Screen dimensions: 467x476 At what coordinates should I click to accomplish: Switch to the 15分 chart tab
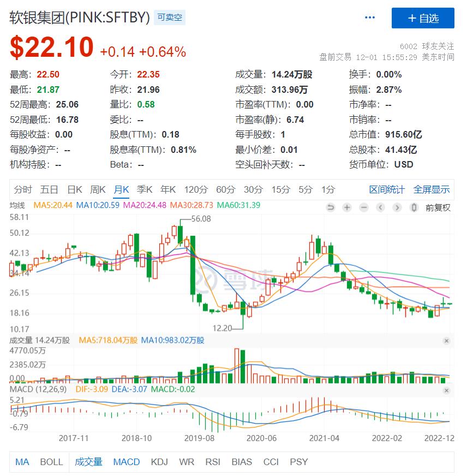pos(281,190)
